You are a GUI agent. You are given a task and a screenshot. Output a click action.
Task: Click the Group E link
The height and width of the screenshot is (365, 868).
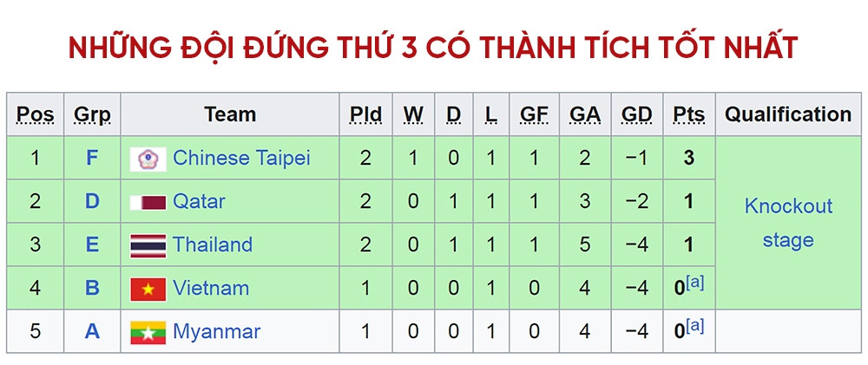[92, 244]
